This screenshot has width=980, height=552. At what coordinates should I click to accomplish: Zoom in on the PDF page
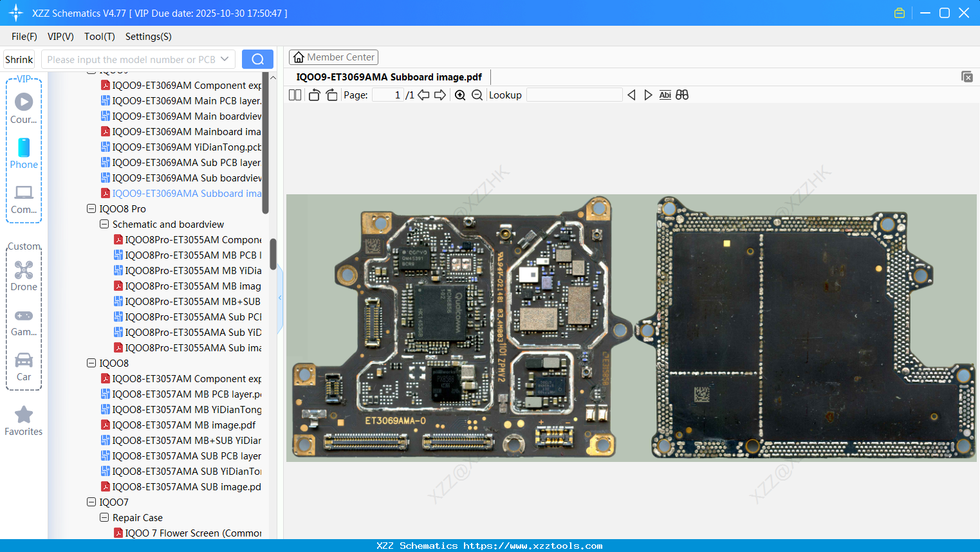tap(460, 95)
